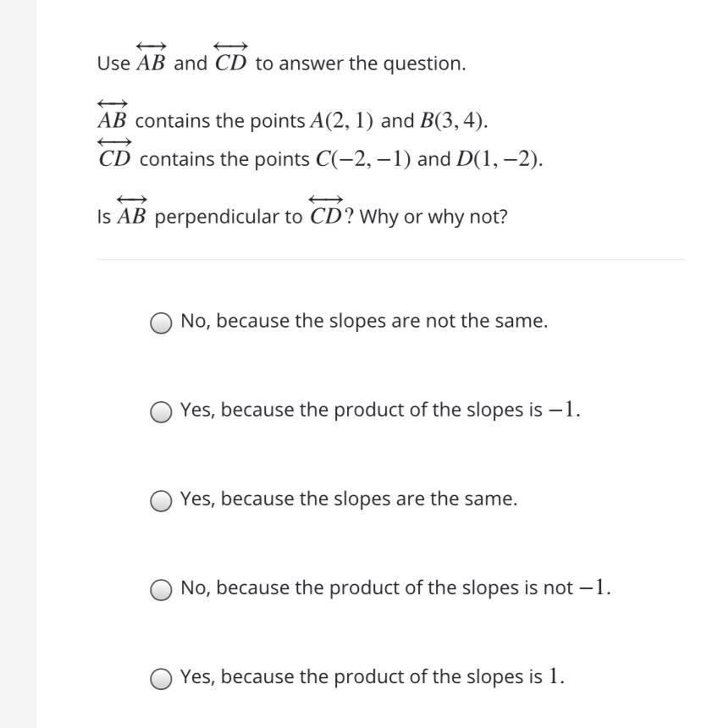The height and width of the screenshot is (728, 728).
Task: Click the gray left margin strip
Action: [18, 364]
